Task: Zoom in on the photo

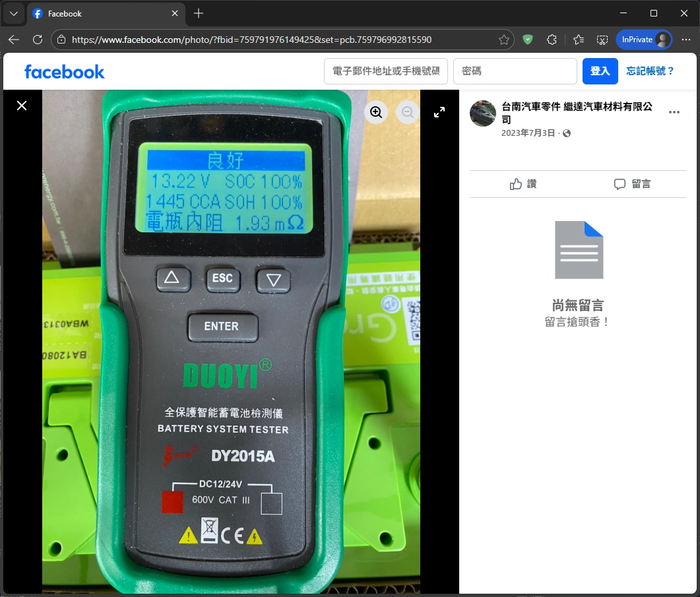Action: click(376, 112)
